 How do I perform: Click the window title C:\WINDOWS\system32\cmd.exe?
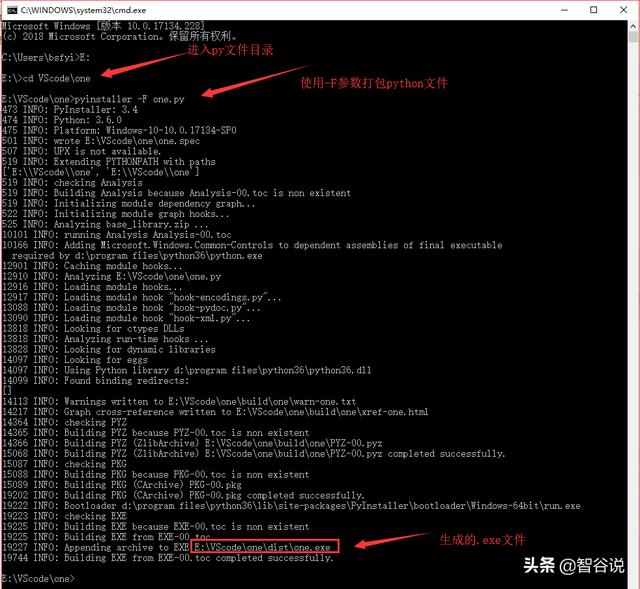tap(83, 10)
